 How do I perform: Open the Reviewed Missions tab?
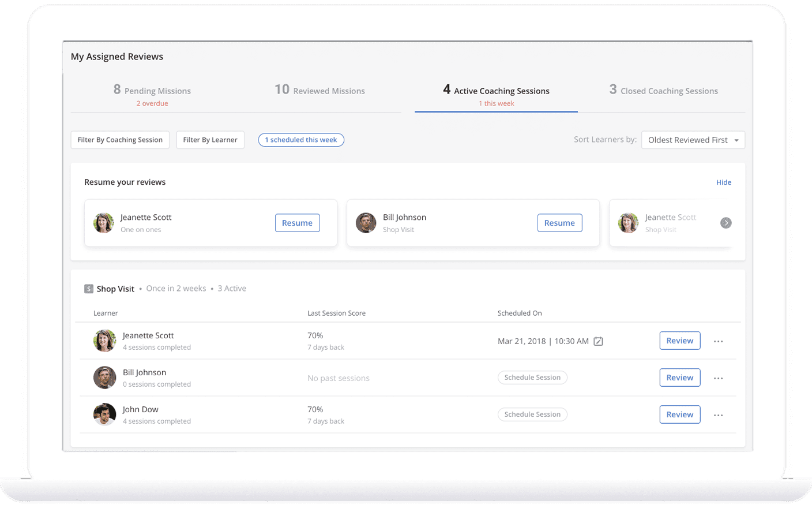click(x=319, y=91)
